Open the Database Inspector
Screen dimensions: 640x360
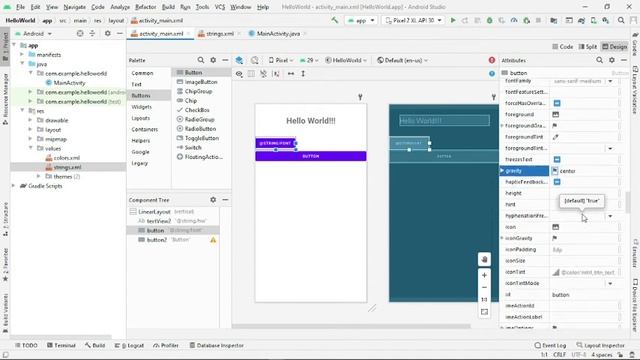[x=217, y=345]
